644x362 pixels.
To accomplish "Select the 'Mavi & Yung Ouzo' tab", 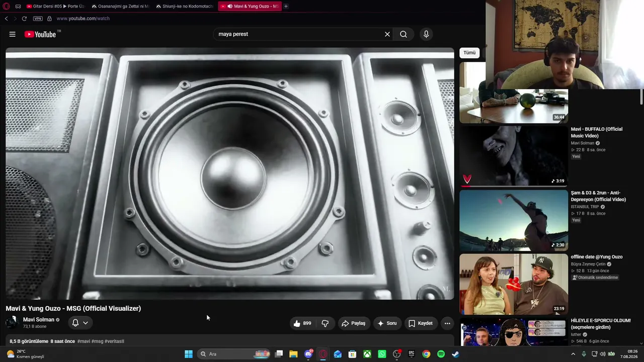I will [x=250, y=7].
